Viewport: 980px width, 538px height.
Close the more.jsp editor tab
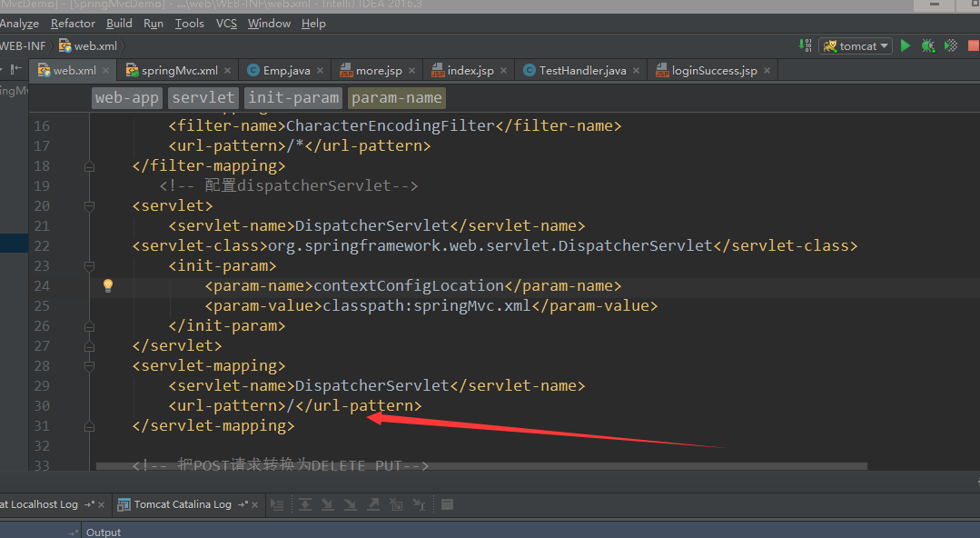[411, 71]
